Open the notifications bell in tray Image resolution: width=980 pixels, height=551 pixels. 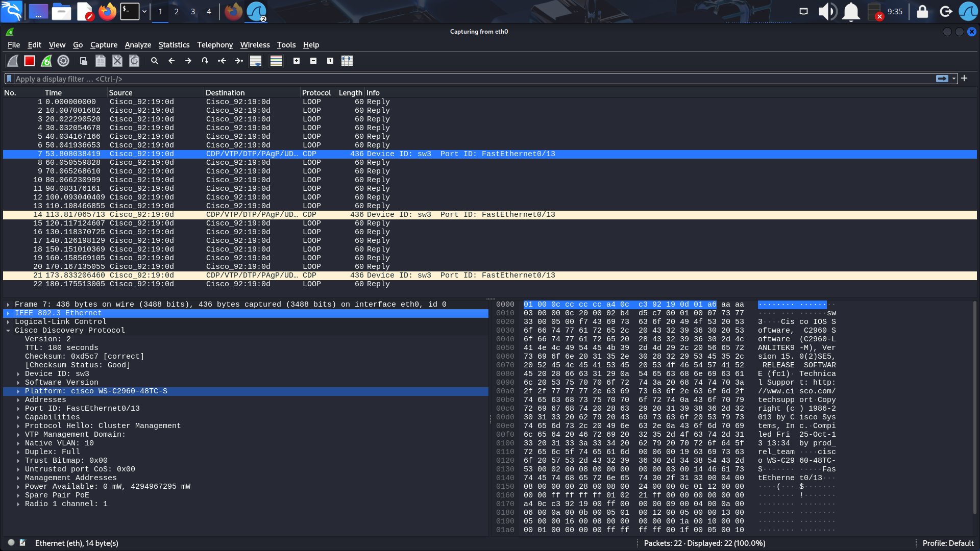(851, 11)
